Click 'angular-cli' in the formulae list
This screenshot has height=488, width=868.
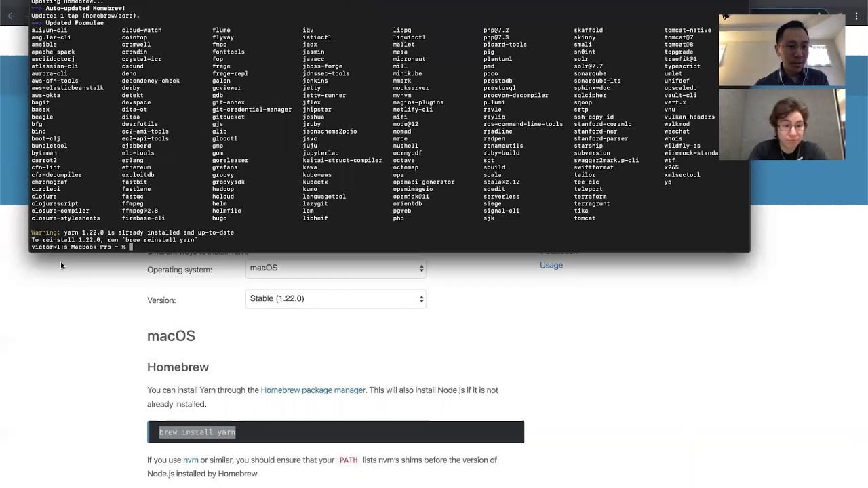pyautogui.click(x=51, y=37)
